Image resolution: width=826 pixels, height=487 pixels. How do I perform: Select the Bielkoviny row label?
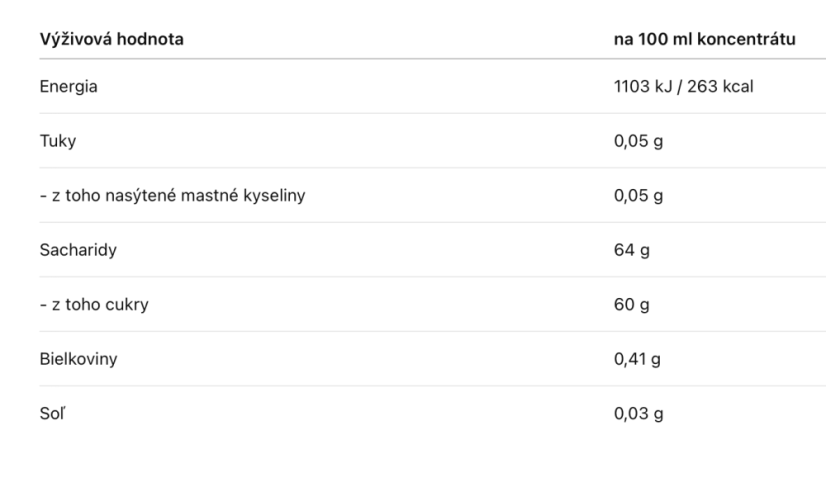coord(78,359)
